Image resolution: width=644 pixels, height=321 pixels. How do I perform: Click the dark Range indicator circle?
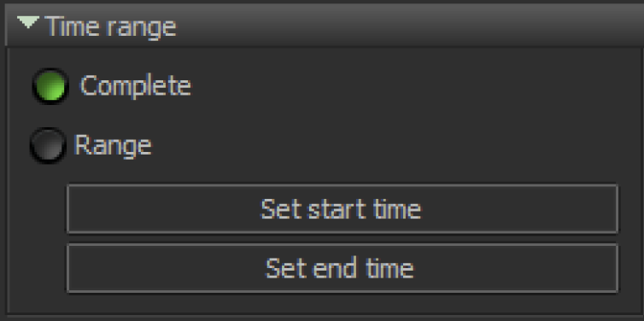48,145
